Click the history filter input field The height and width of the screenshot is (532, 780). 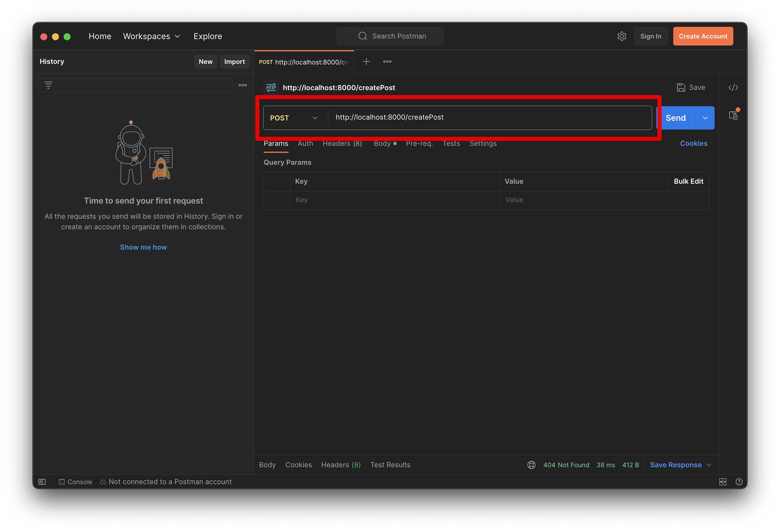click(135, 85)
